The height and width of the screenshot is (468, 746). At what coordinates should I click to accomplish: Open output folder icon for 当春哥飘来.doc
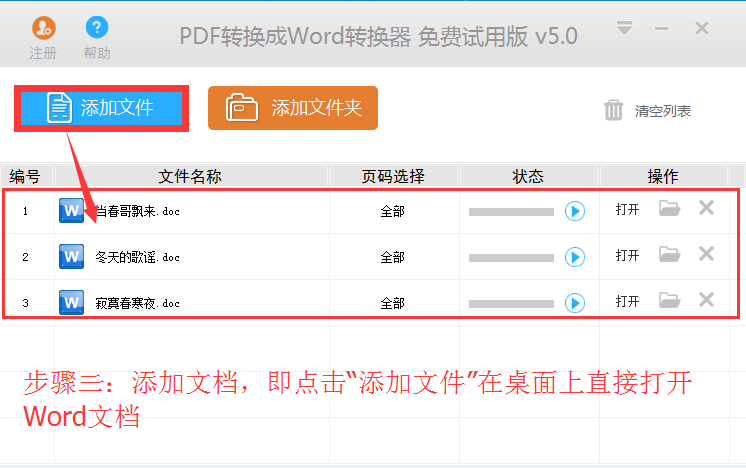pyautogui.click(x=669, y=208)
